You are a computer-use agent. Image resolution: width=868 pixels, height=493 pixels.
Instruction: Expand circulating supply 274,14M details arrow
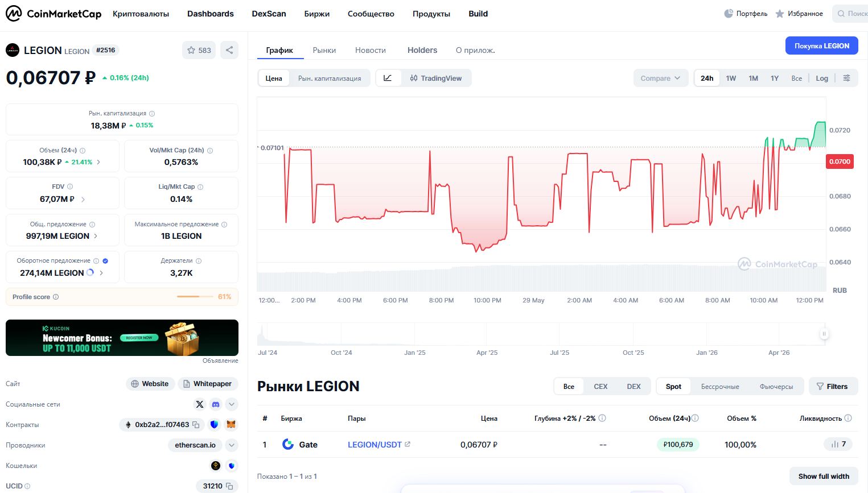point(101,273)
